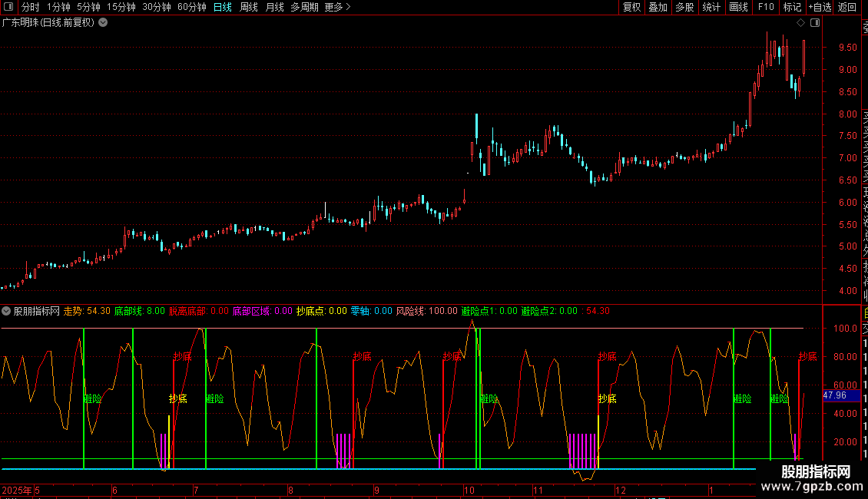
Task: Click the 底部线: 8.00 indicator value
Action: pos(140,311)
